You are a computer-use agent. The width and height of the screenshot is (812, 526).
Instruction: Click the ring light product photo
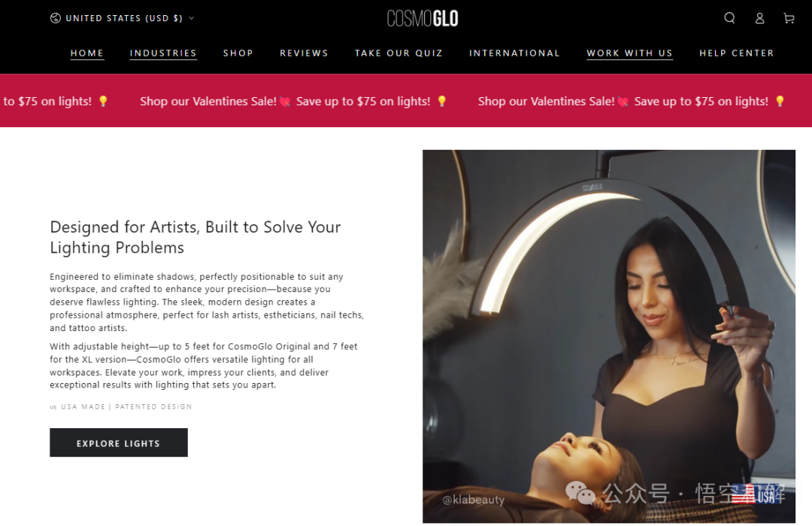(x=608, y=336)
